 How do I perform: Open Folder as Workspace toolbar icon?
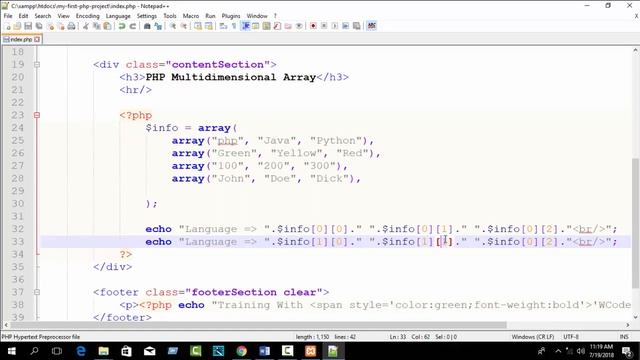click(x=288, y=26)
